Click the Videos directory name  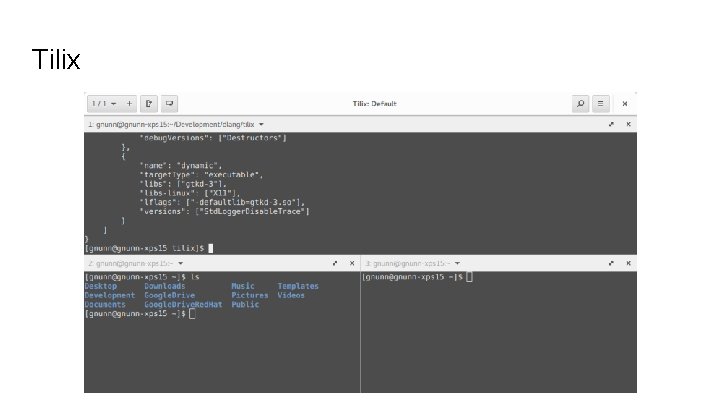click(291, 295)
